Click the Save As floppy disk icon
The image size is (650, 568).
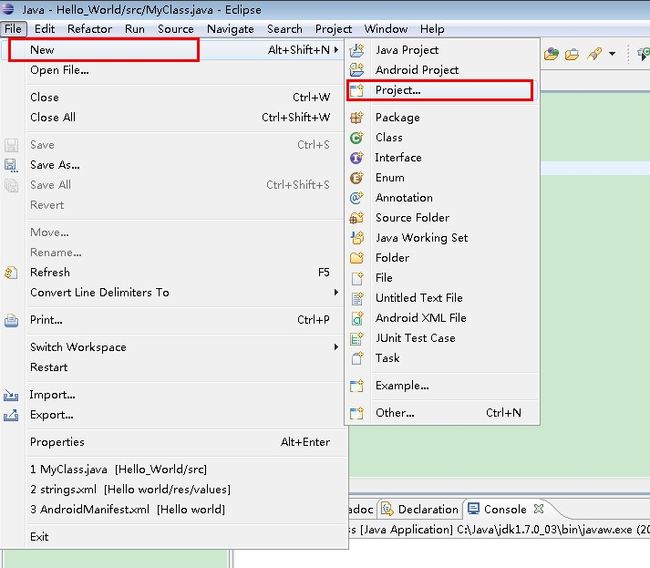click(x=11, y=165)
